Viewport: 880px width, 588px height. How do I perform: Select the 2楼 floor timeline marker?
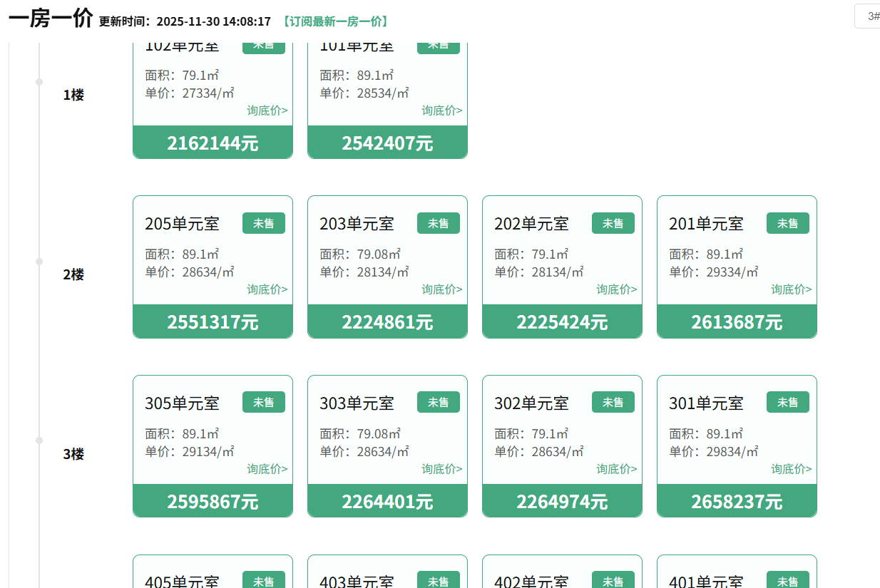pyautogui.click(x=39, y=262)
